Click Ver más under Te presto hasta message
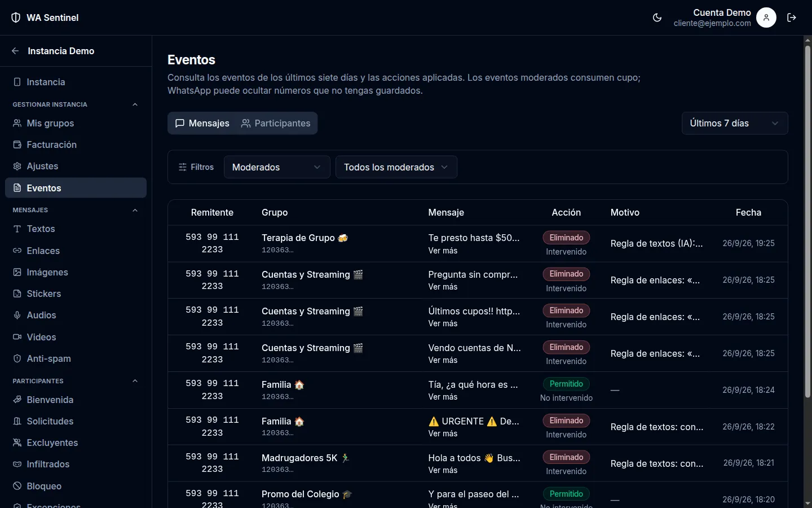Screen dimensions: 812x508 click(443, 251)
